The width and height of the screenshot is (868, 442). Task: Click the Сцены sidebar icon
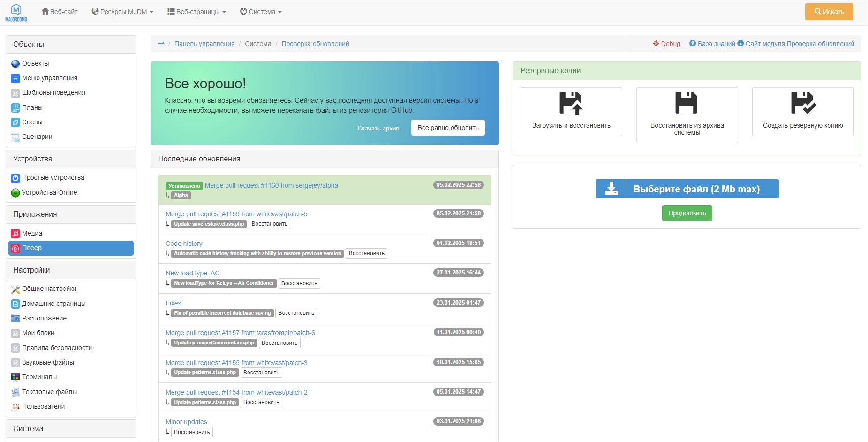(15, 122)
